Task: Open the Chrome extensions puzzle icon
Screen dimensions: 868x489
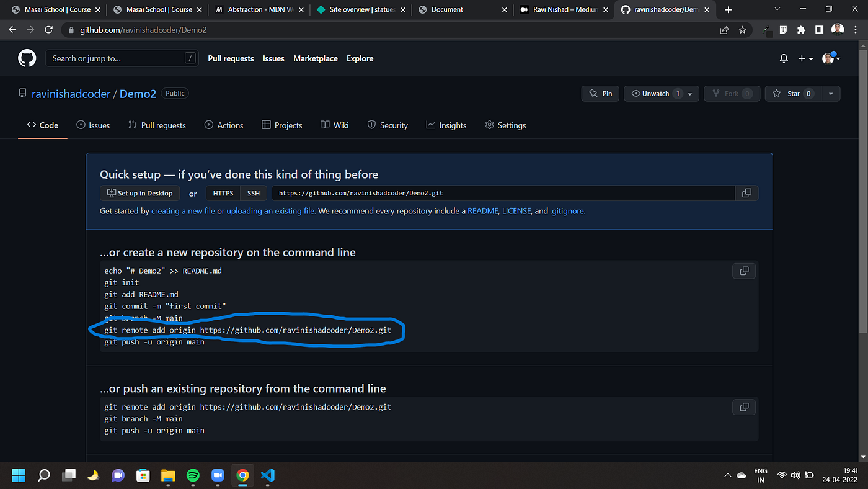Action: click(801, 30)
